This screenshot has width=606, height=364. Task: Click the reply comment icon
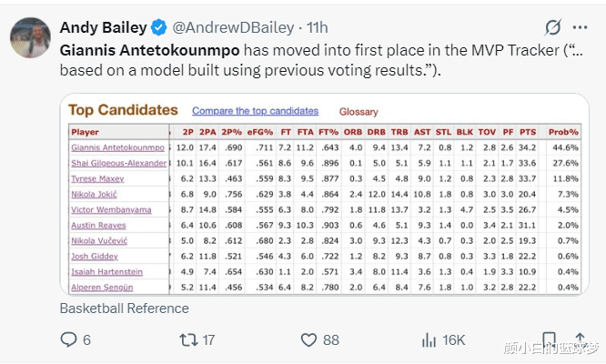tap(69, 339)
